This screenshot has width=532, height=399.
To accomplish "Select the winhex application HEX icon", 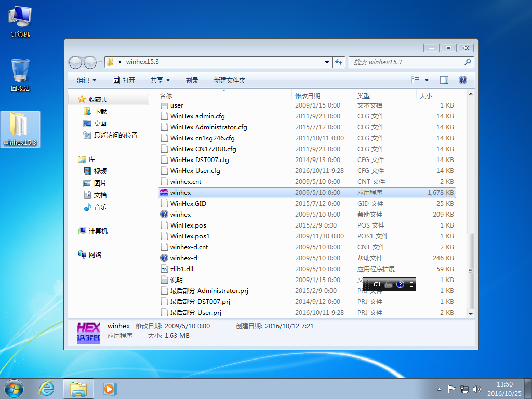I will point(164,193).
